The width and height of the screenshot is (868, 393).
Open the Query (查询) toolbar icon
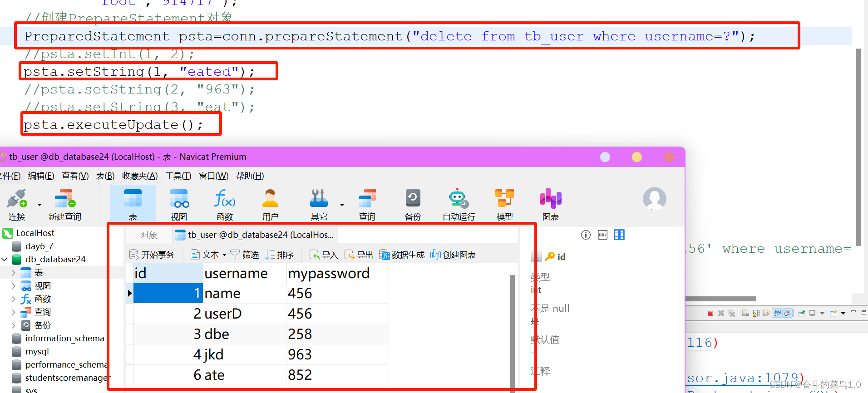[367, 199]
